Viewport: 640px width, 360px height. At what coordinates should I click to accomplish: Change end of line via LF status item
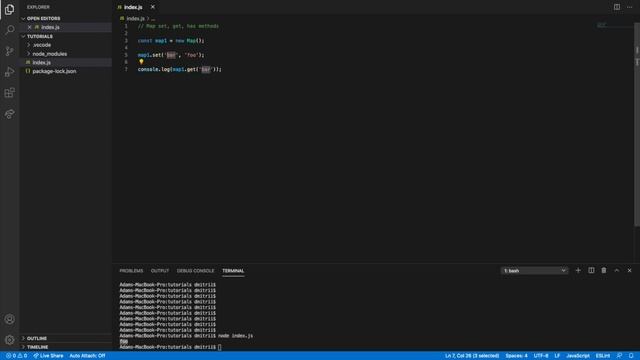click(557, 356)
